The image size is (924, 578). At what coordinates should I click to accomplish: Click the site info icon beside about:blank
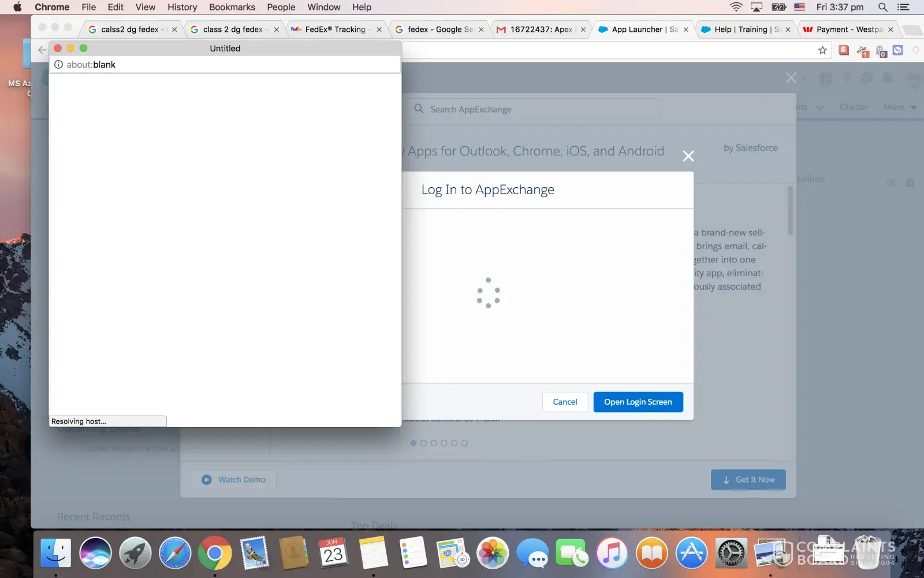click(58, 65)
